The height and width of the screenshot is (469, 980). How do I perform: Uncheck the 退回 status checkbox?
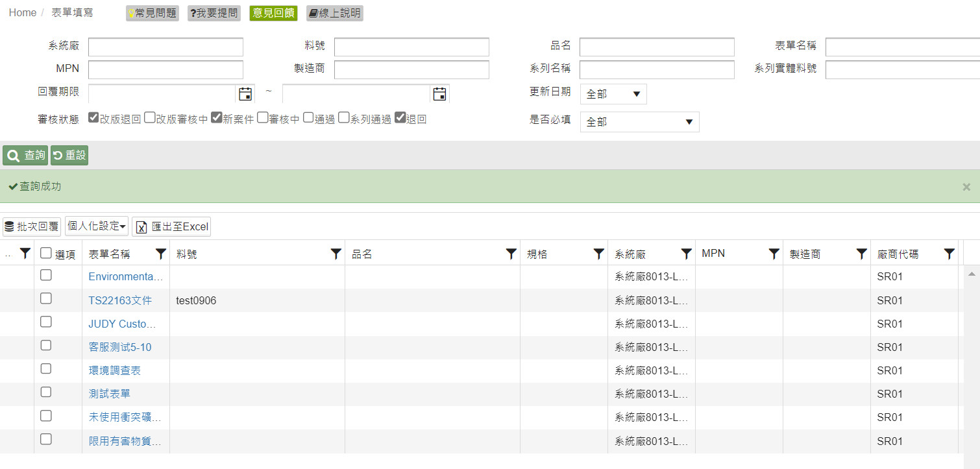click(400, 118)
